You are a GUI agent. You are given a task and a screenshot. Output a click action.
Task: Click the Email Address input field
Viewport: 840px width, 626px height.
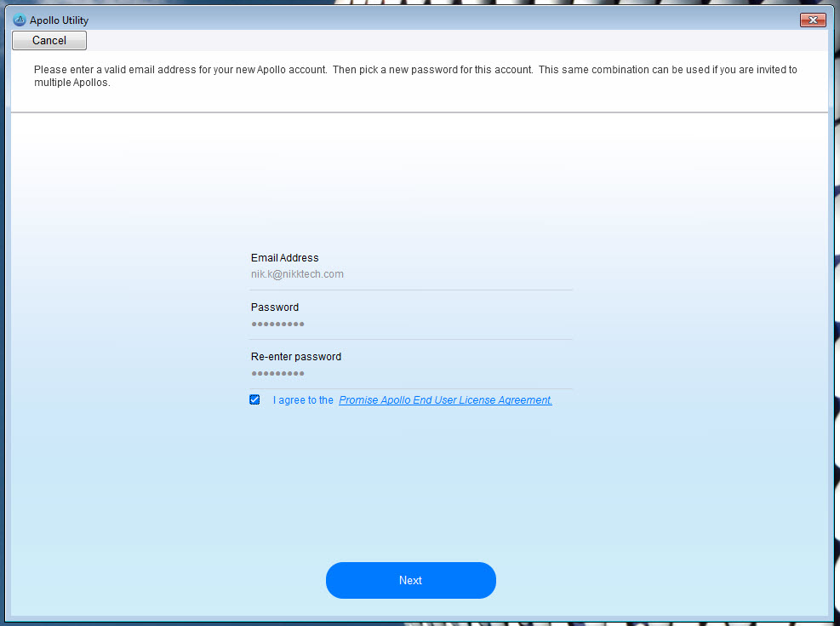[410, 274]
